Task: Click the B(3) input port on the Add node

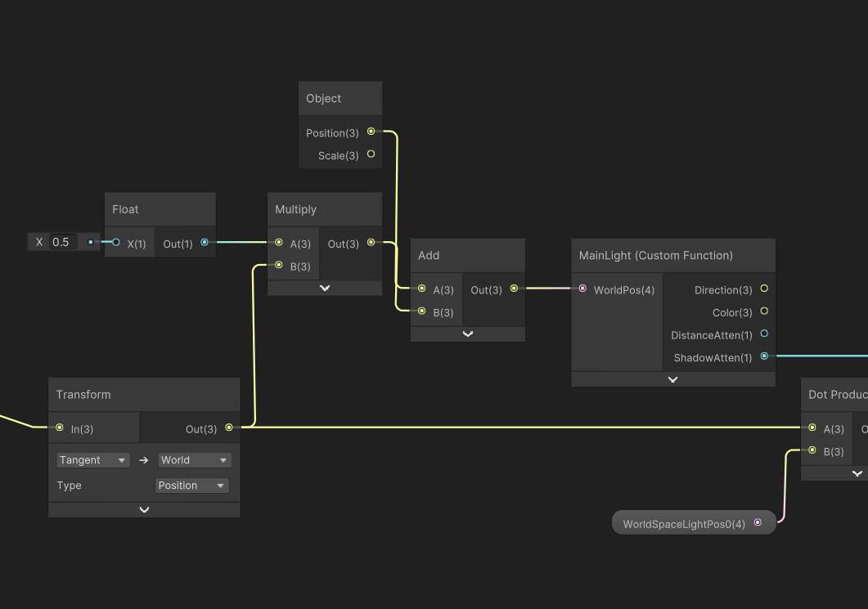Action: point(421,311)
